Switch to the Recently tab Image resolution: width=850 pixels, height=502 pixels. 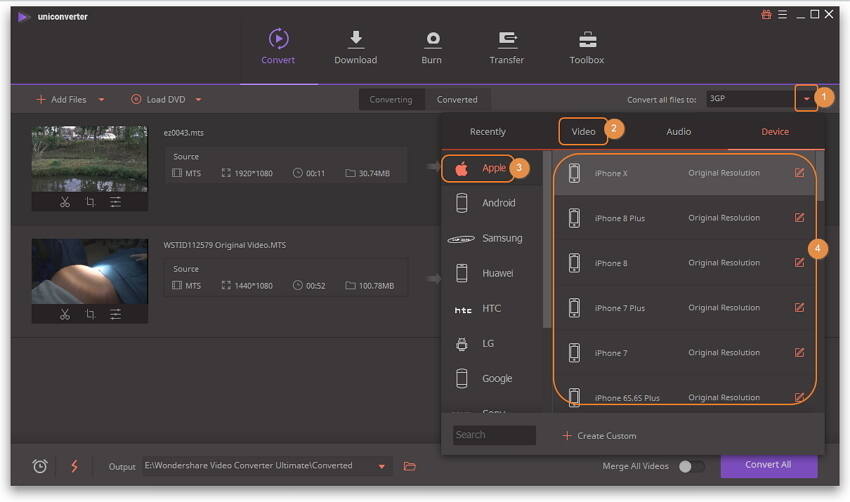click(x=488, y=132)
